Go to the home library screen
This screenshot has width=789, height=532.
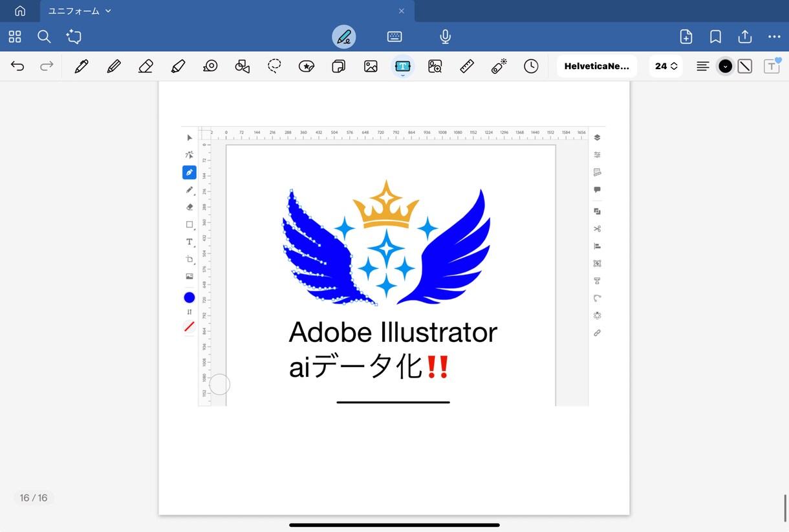tap(20, 11)
